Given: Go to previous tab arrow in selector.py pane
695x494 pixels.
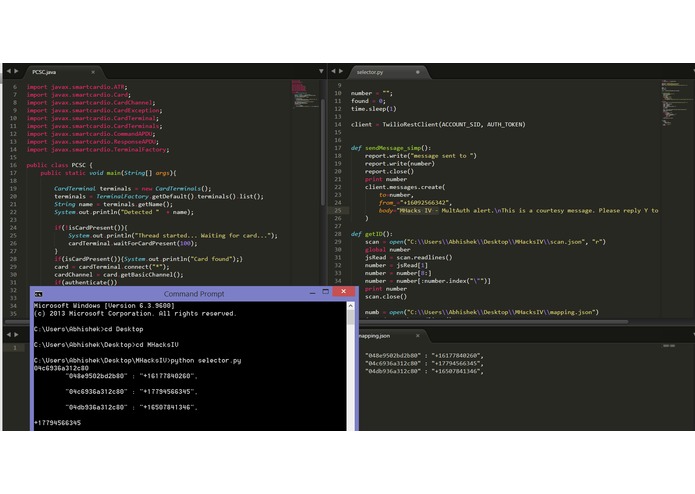Looking at the screenshot, I should pos(333,71).
